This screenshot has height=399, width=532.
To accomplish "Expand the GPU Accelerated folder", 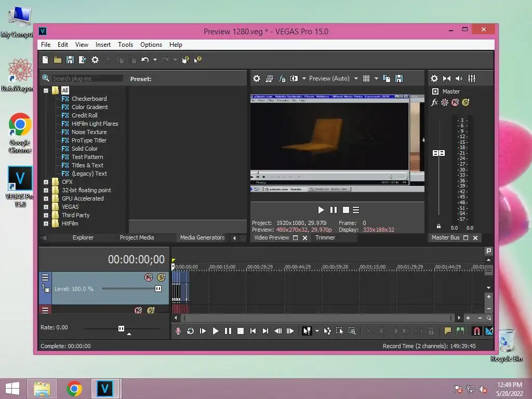I will coord(46,198).
